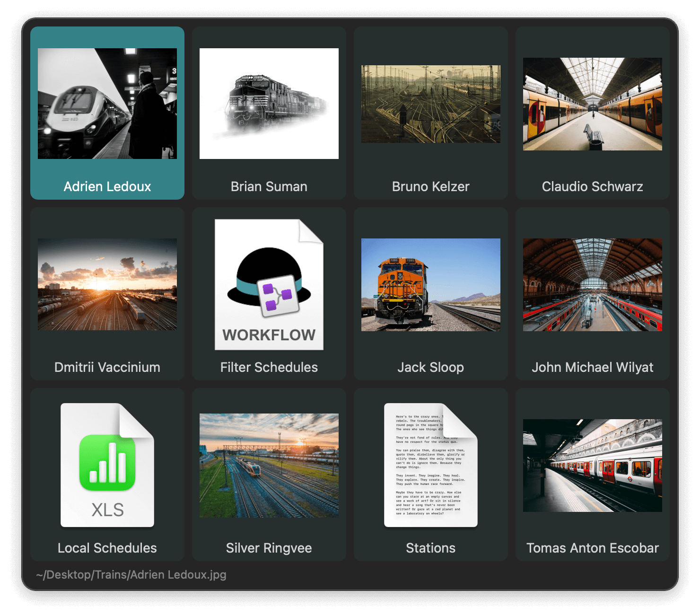
Task: Click the 'Filter Schedules' file name label
Action: (x=269, y=367)
